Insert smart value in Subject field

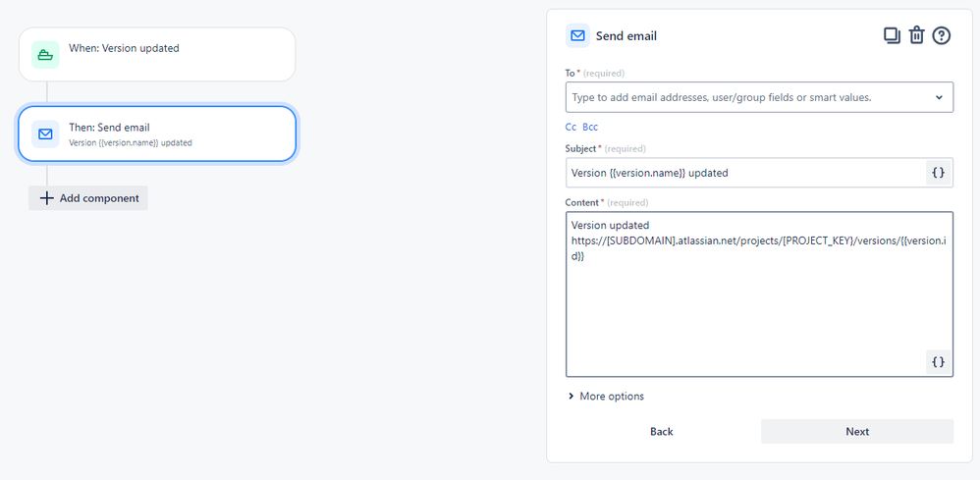click(x=938, y=173)
